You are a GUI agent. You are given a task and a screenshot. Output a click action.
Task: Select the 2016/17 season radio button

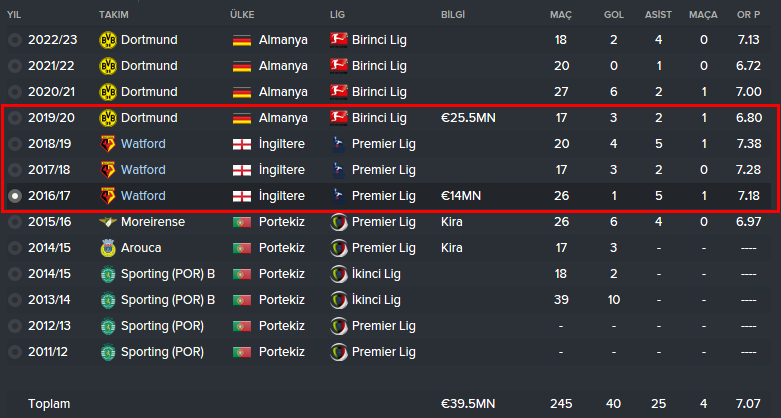[15, 196]
